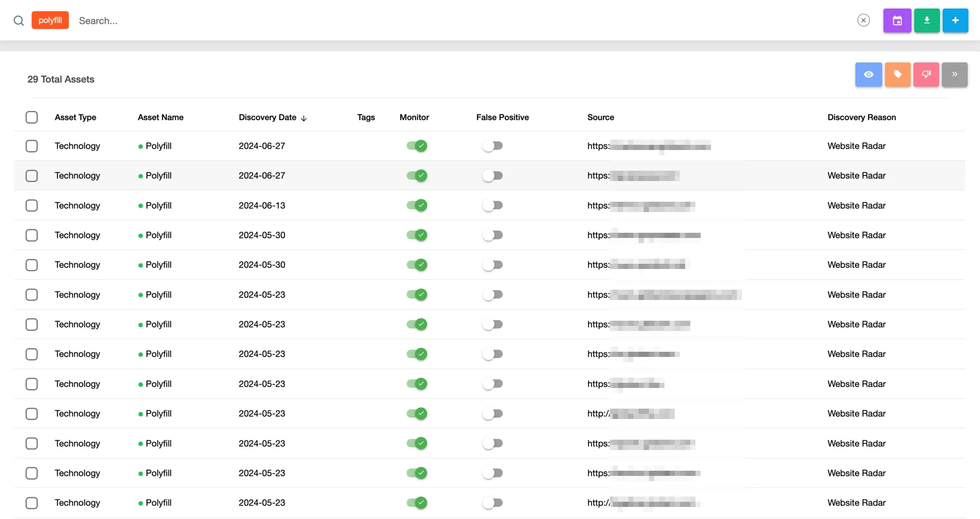Expand more actions with the gray double-chevron button
The height and width of the screenshot is (519, 980).
pyautogui.click(x=955, y=75)
